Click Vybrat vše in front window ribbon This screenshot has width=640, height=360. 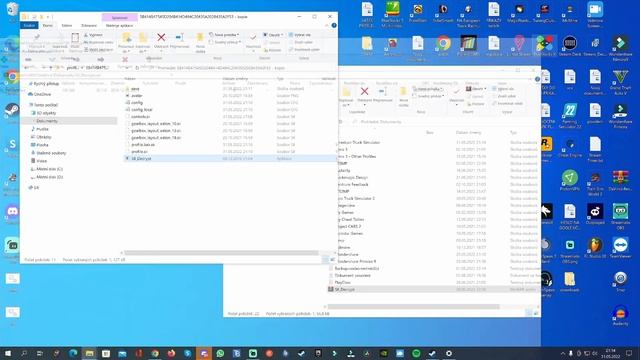tap(300, 35)
